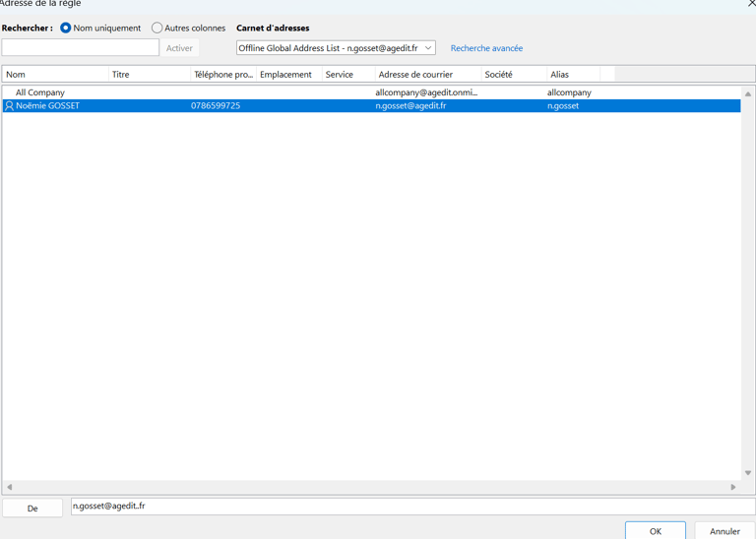Confirm with the OK button

pos(656,531)
